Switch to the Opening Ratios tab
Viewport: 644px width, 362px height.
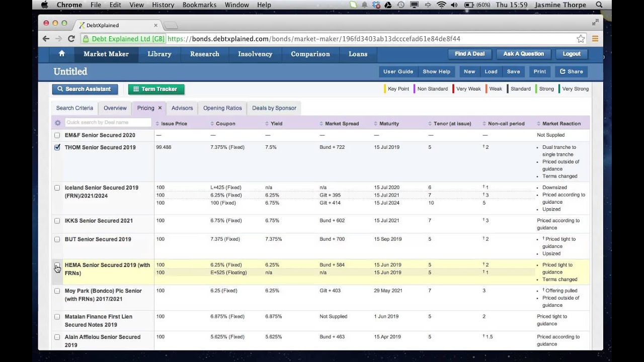tap(222, 108)
